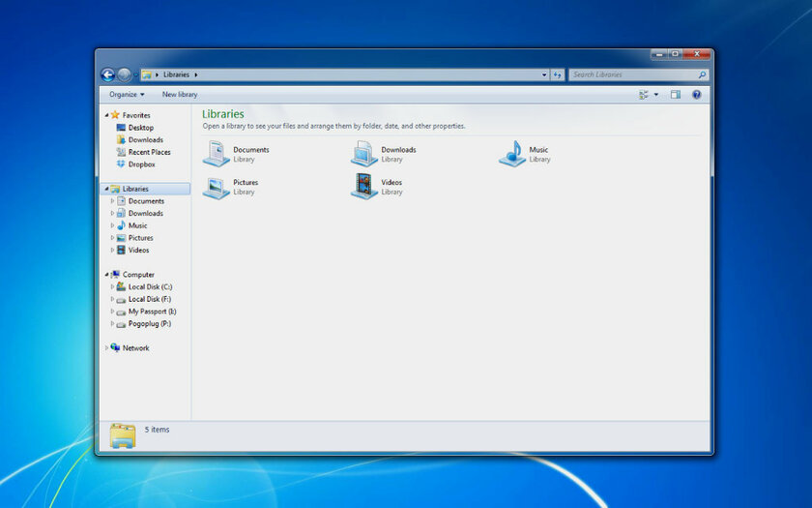Open the Organize menu
The height and width of the screenshot is (508, 812).
click(x=127, y=95)
